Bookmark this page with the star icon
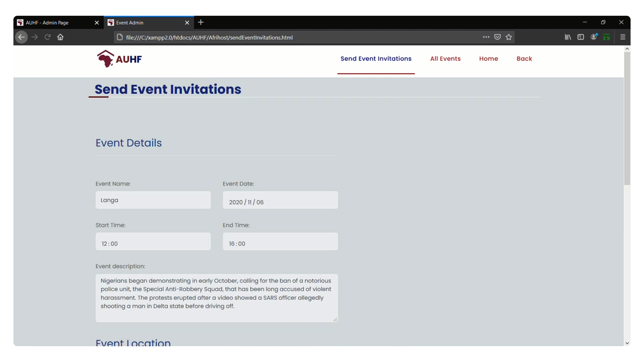The height and width of the screenshot is (362, 644). [x=509, y=37]
